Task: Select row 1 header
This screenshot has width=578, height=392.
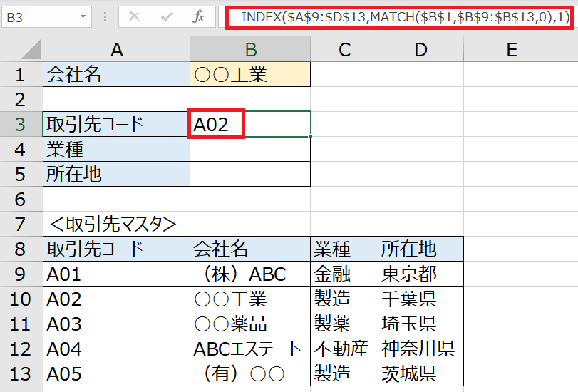Action: (x=21, y=75)
